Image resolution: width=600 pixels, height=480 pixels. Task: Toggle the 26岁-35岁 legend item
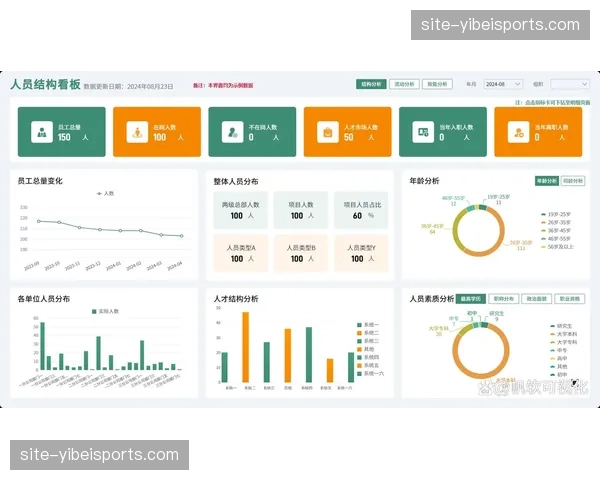543,223
